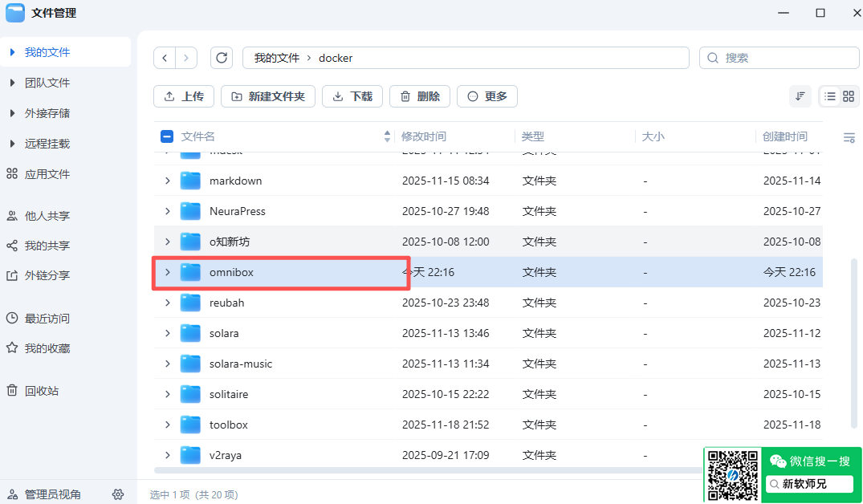The height and width of the screenshot is (504, 863).
Task: Open the sort order icon
Action: pos(800,96)
